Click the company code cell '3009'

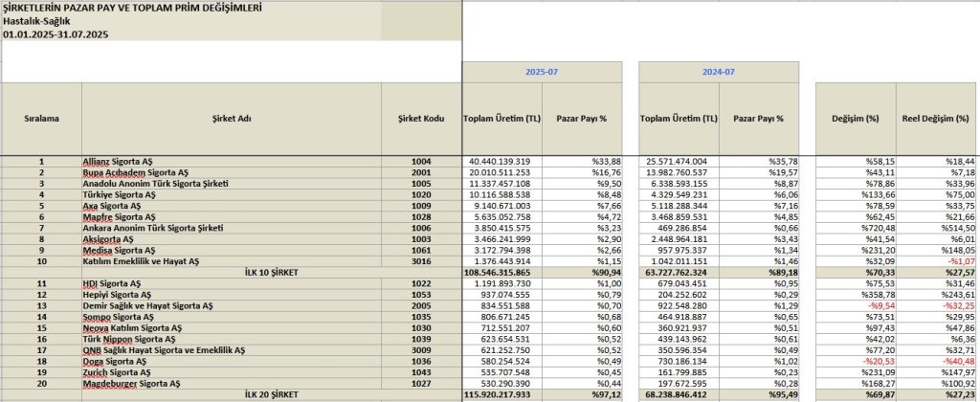(421, 349)
